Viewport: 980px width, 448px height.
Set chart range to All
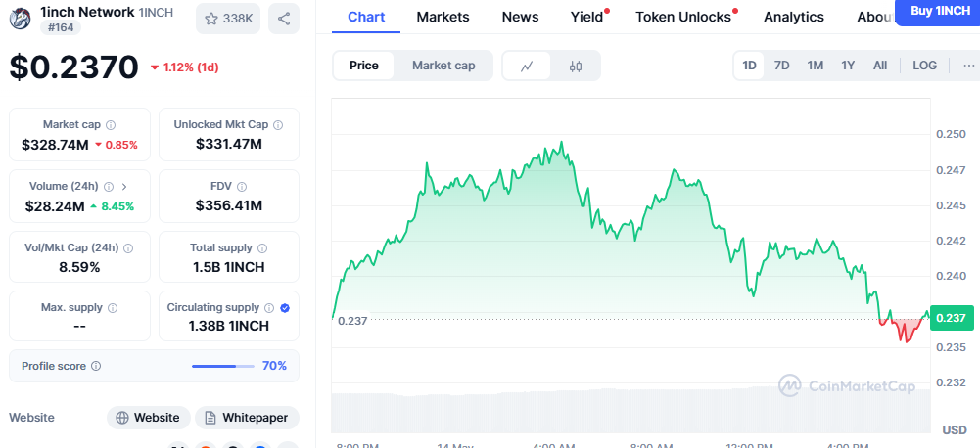point(880,65)
